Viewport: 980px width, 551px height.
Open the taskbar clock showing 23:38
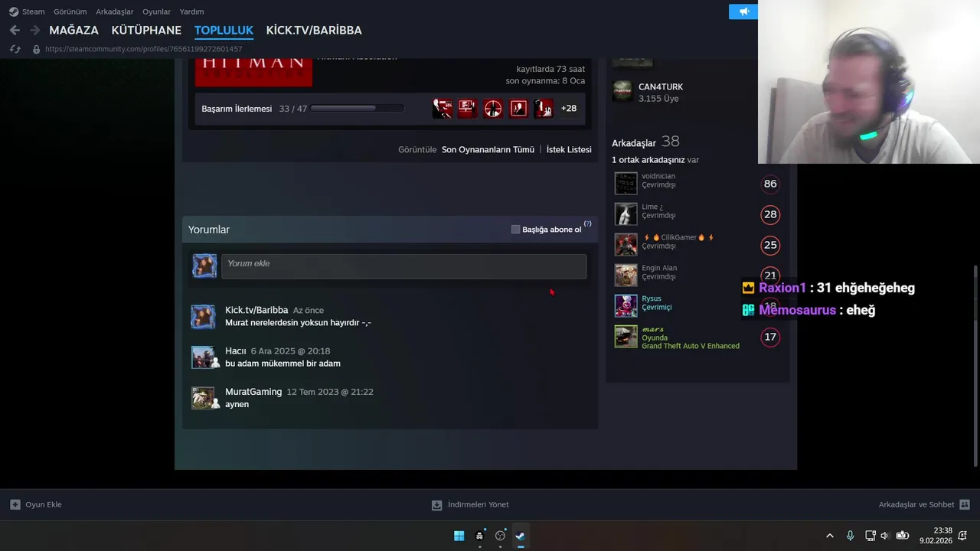click(937, 536)
